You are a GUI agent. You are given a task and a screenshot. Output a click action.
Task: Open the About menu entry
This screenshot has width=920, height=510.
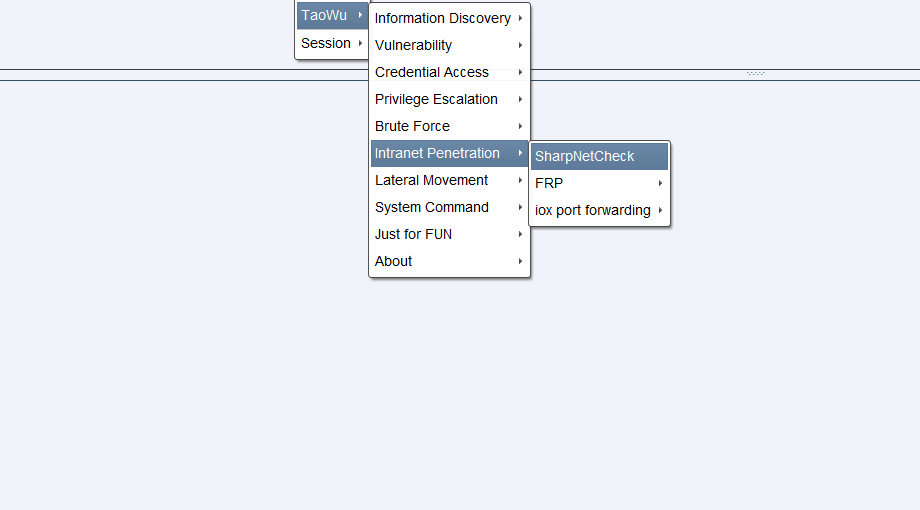tap(393, 261)
